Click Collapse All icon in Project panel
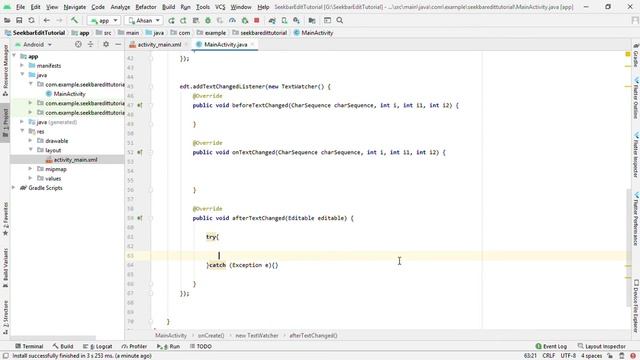Viewport: 640px width, 360px height. coord(90,44)
